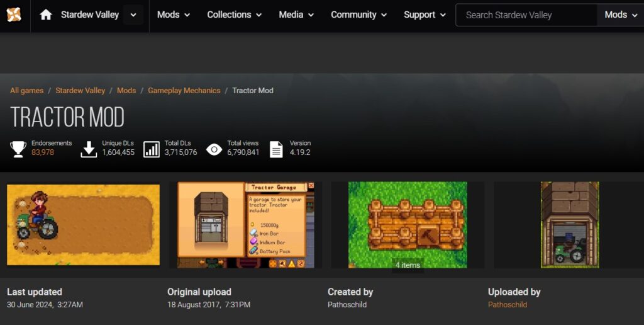
Task: Click the 4 items gallery label
Action: pyautogui.click(x=408, y=265)
